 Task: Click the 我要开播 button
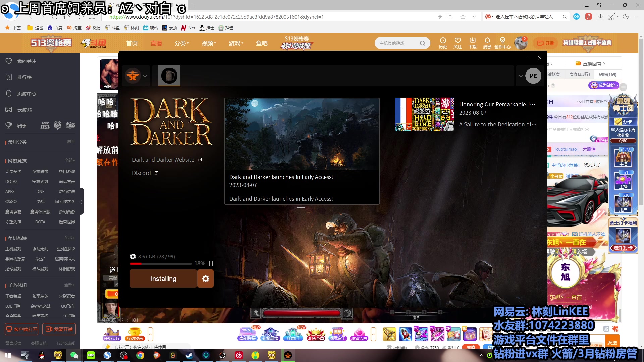click(59, 329)
